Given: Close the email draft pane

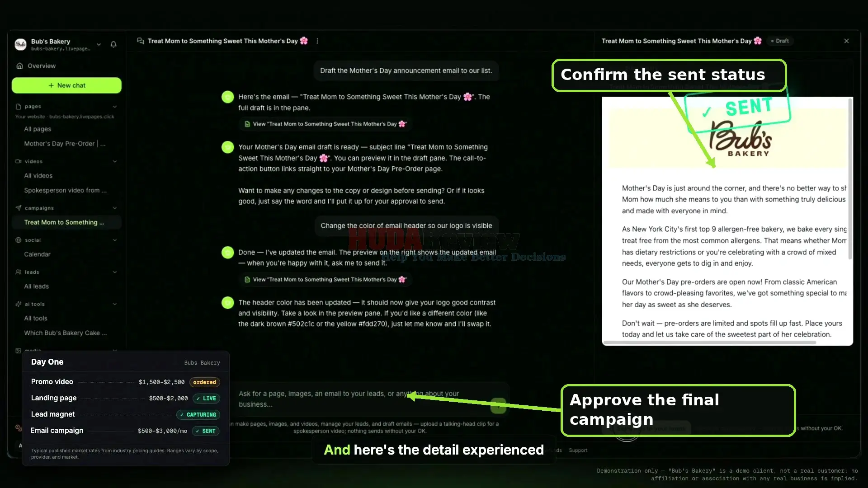Looking at the screenshot, I should [x=846, y=41].
